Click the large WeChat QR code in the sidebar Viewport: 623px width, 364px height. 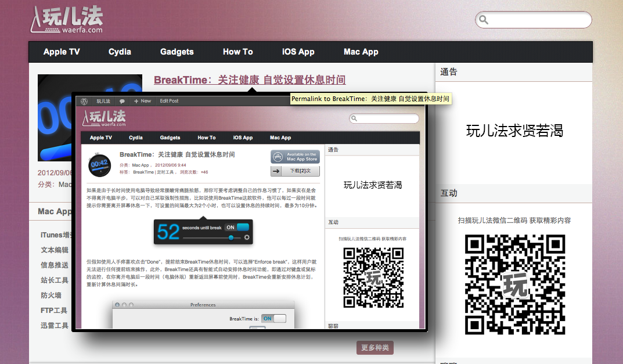point(515,284)
